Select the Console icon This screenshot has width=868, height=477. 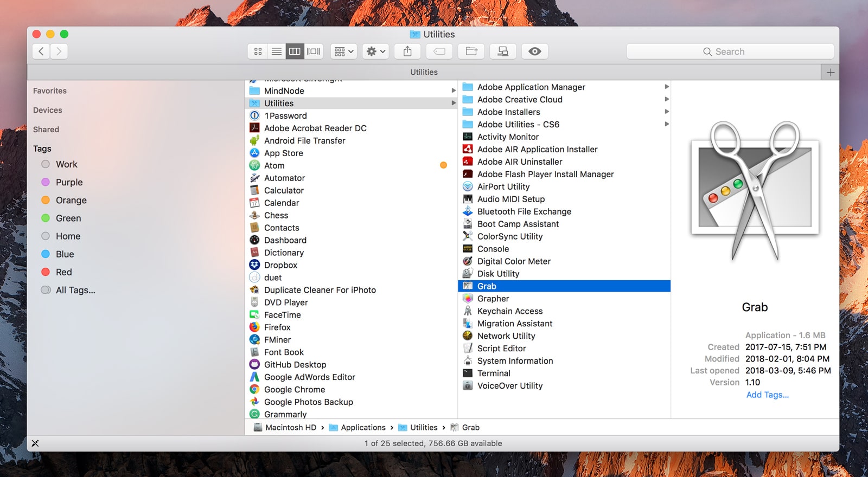pyautogui.click(x=468, y=249)
